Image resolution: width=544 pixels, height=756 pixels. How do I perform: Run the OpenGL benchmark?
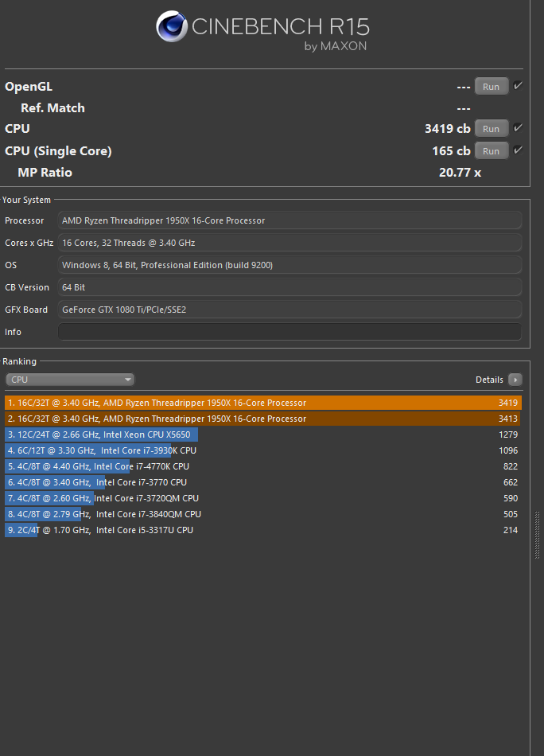coord(491,86)
